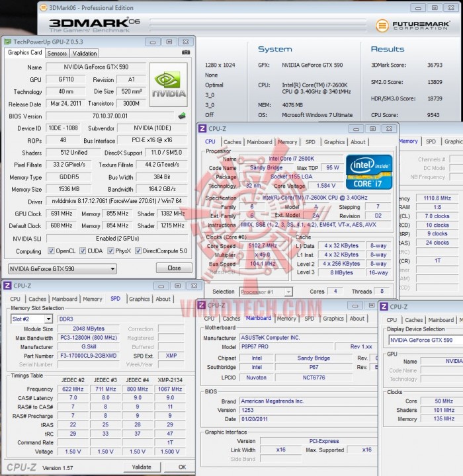Open the Slot #2 memory slot dropdown
Viewport: 463px width, 476px height.
[x=32, y=319]
